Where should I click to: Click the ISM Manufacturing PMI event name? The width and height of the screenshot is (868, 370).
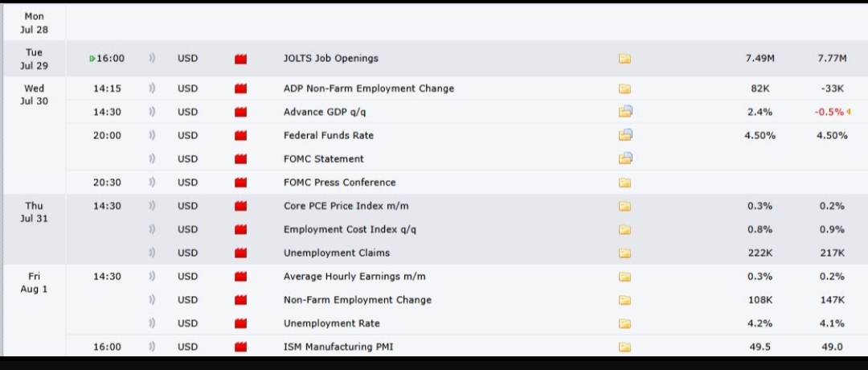pyautogui.click(x=338, y=347)
